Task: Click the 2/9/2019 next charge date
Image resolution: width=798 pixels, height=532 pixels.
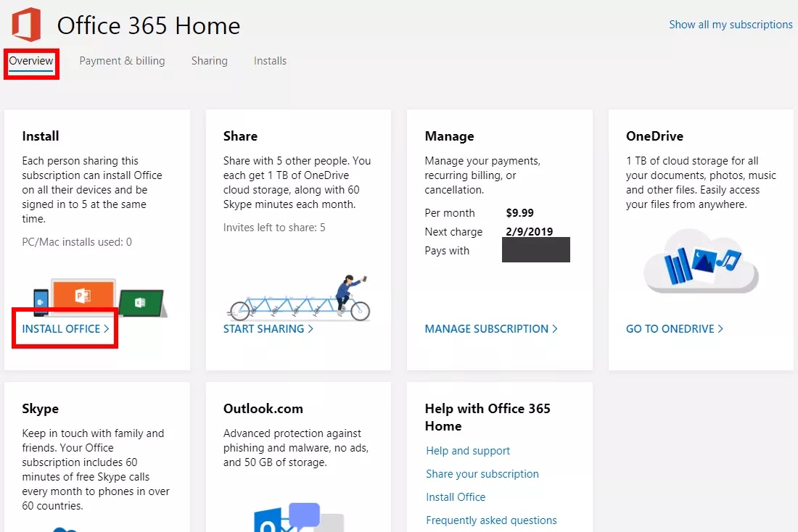Action: [530, 232]
